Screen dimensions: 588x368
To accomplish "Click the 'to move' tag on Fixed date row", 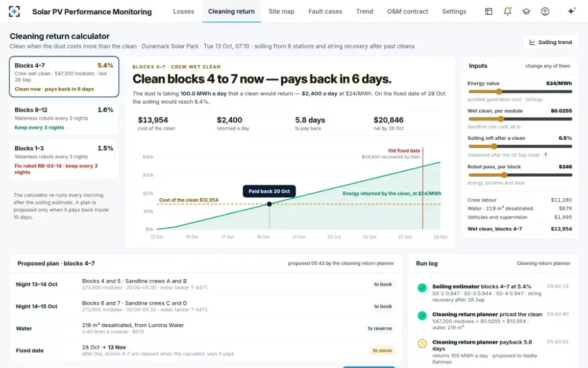I will [x=382, y=350].
